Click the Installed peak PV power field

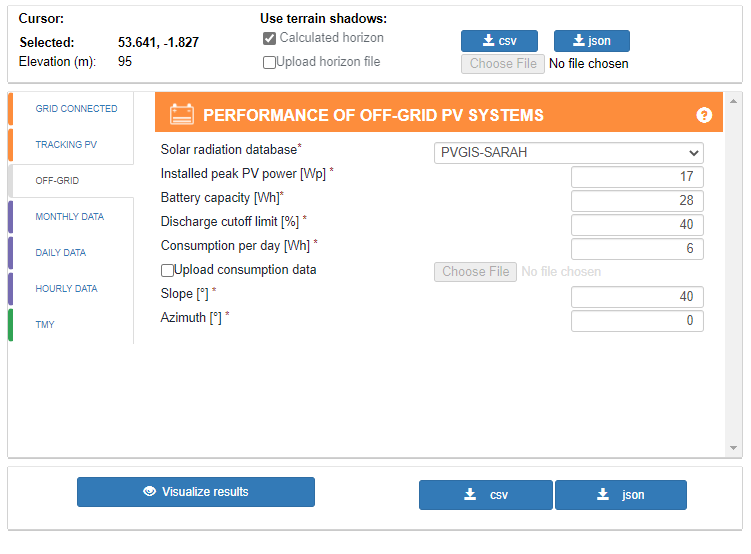tap(637, 177)
